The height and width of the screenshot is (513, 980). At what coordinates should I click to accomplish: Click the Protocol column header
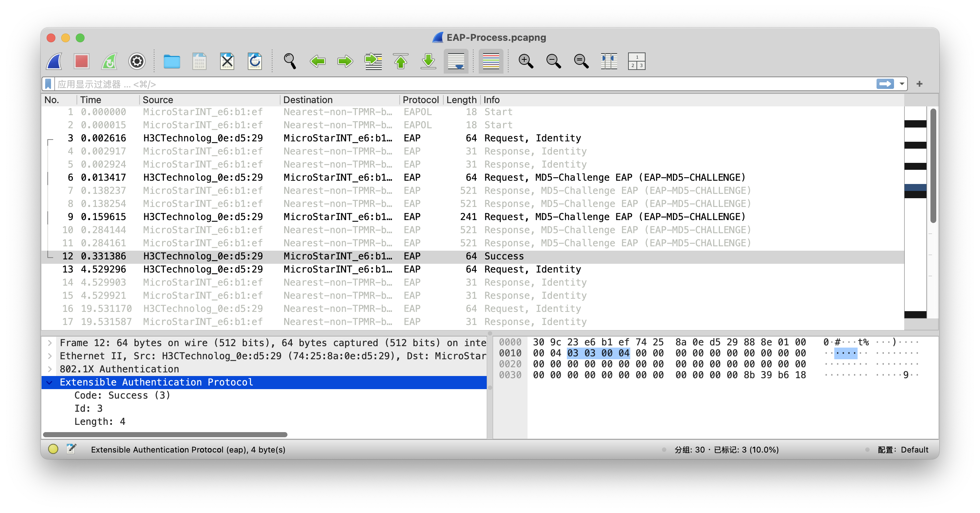pos(420,100)
